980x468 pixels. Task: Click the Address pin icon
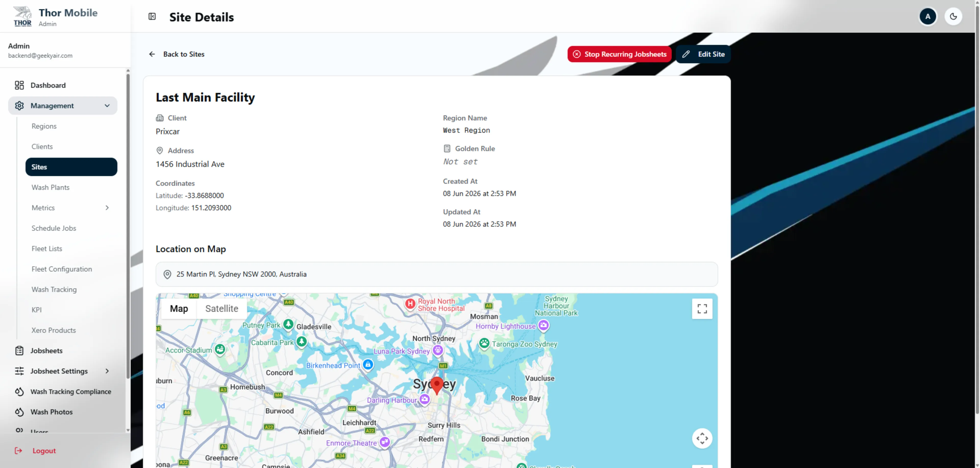pyautogui.click(x=160, y=151)
